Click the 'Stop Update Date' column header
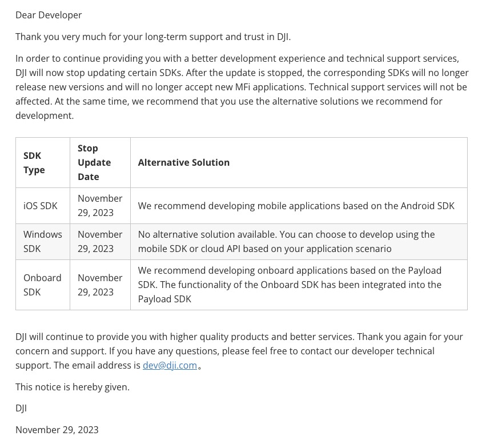 [100, 162]
